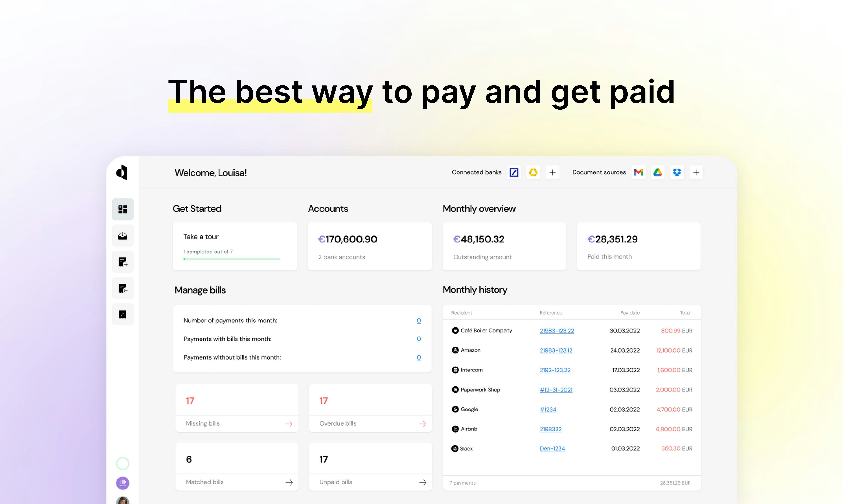
Task: Click the Gmail document source icon
Action: point(638,173)
